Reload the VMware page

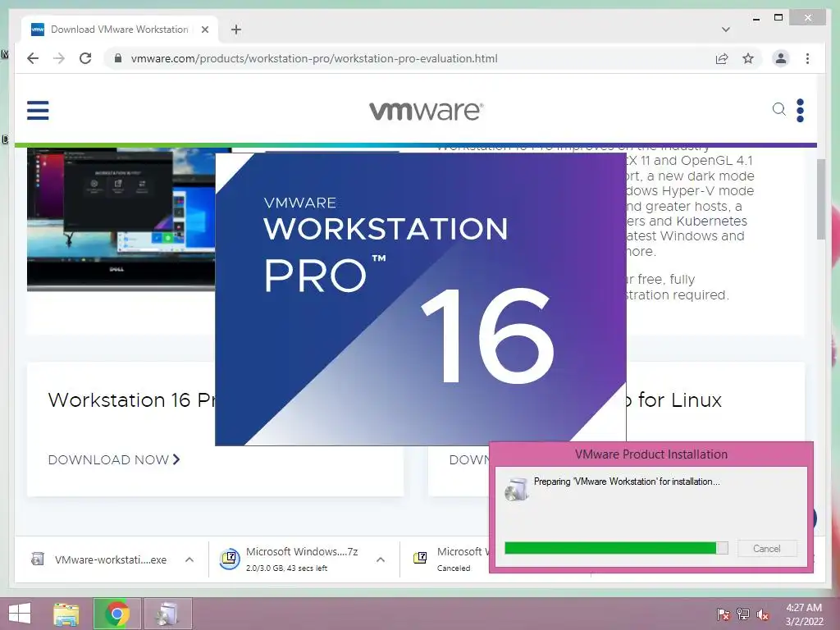(85, 58)
